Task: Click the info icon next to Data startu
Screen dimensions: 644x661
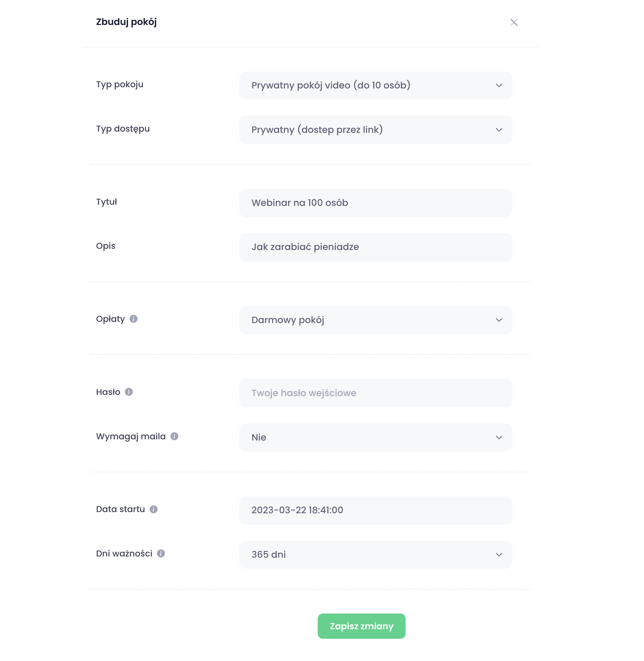Action: pos(154,509)
